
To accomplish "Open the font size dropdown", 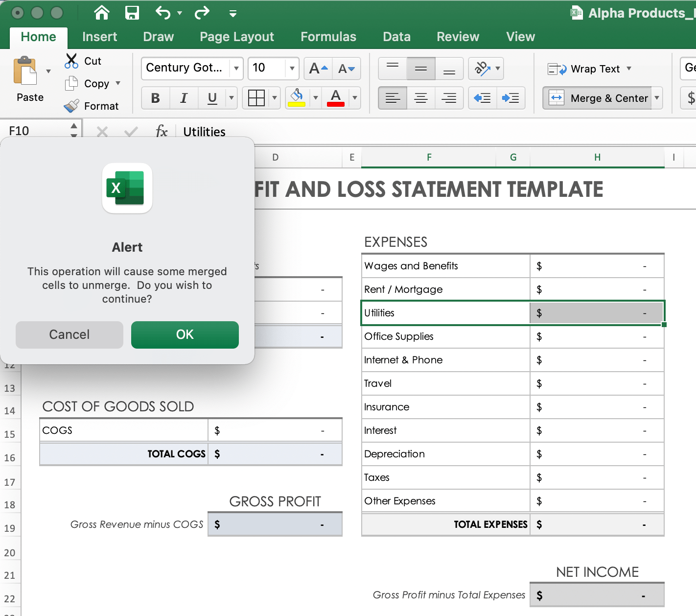I will tap(292, 69).
